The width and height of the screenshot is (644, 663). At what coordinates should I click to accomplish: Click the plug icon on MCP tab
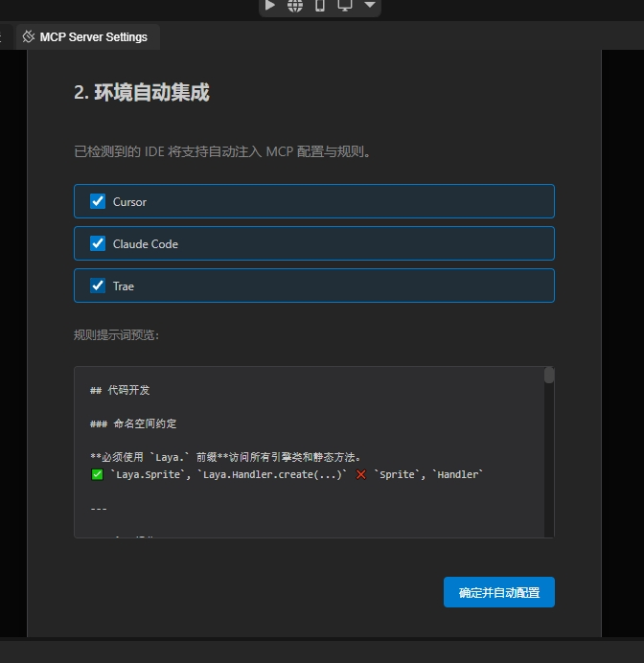point(29,36)
